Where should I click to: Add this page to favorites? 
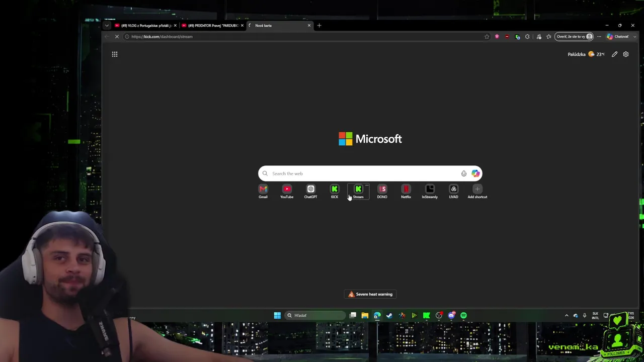coord(487,37)
